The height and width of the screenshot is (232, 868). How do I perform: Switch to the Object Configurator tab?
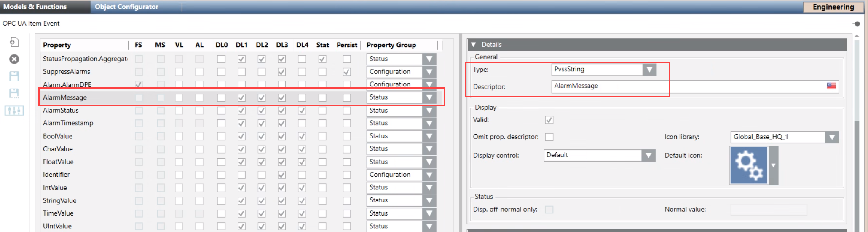click(126, 7)
